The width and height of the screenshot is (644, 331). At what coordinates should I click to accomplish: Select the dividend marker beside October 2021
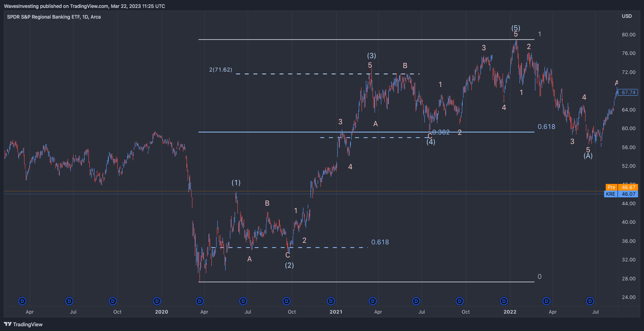460,301
